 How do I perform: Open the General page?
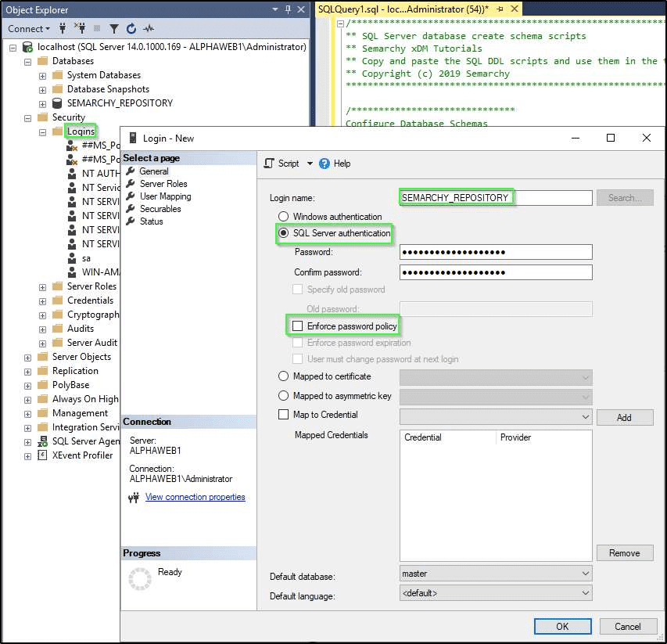tap(154, 171)
